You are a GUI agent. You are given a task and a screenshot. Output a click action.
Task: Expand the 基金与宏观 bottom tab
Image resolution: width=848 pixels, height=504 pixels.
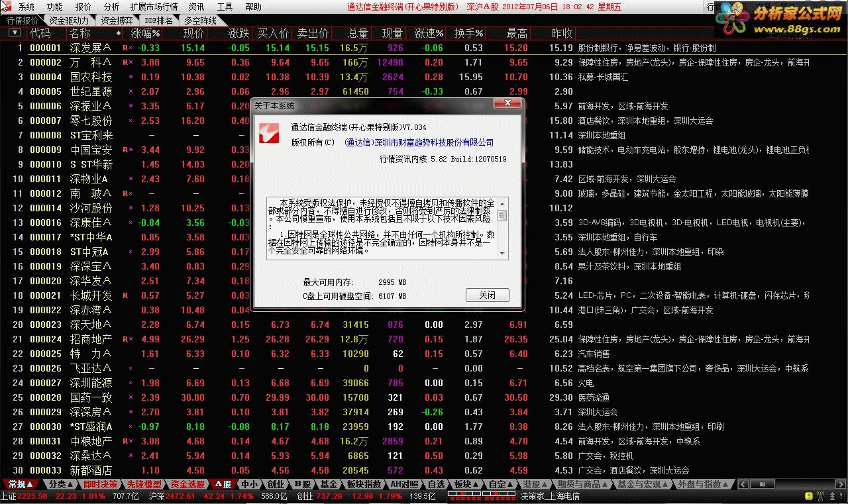[643, 484]
